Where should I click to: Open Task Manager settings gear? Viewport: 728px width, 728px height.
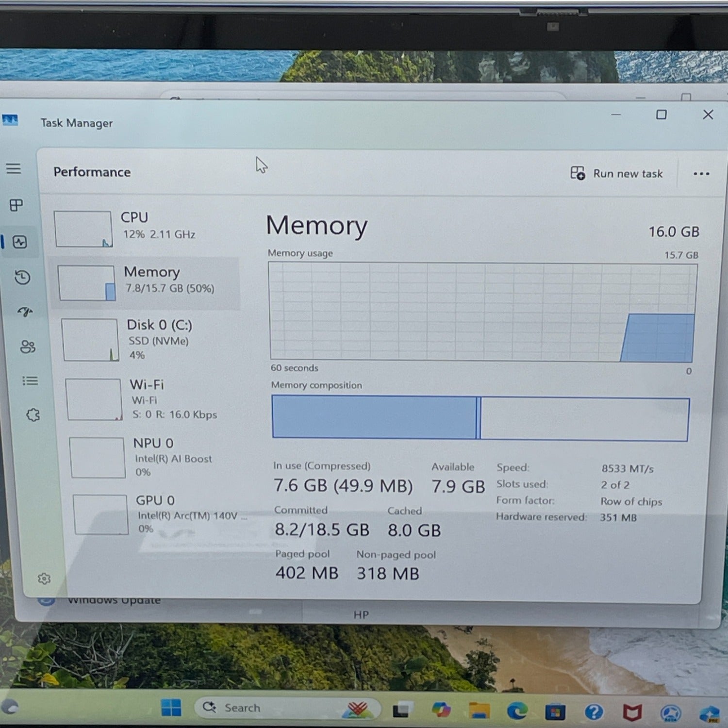[x=44, y=579]
